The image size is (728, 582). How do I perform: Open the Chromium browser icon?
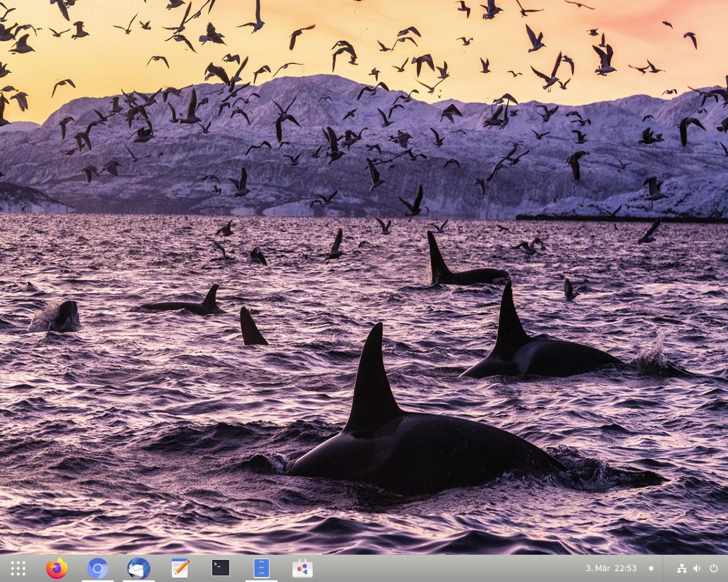click(98, 568)
